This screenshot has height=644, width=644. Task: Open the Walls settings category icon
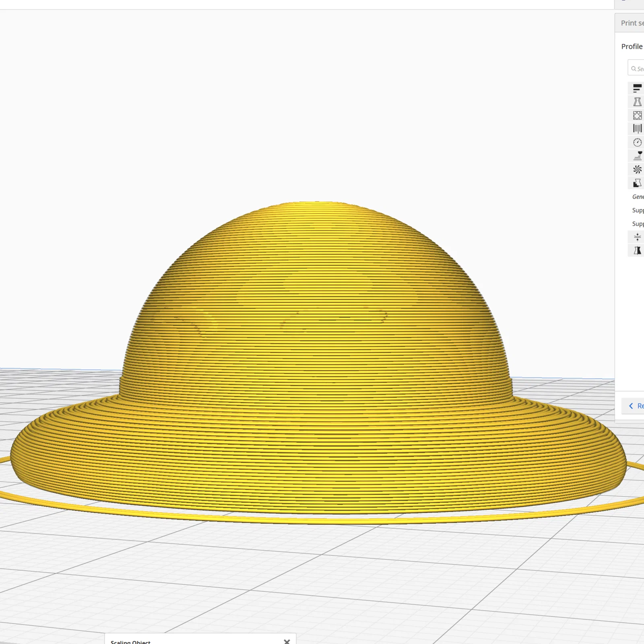(637, 102)
